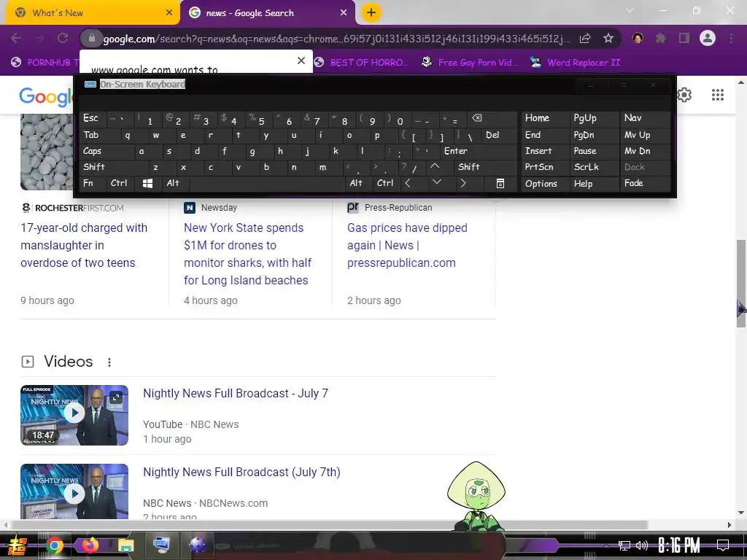Viewport: 747px width, 560px height.
Task: Open the Google apps grid icon
Action: point(718,95)
